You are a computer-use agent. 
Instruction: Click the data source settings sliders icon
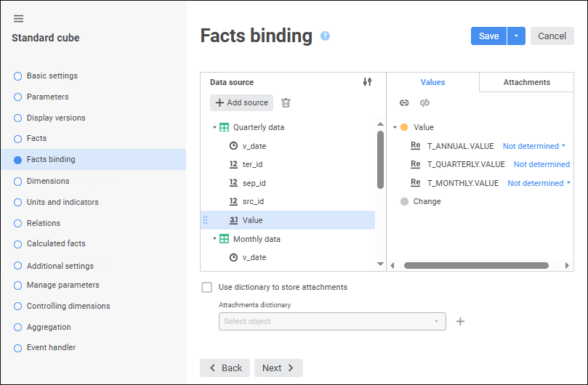point(367,82)
